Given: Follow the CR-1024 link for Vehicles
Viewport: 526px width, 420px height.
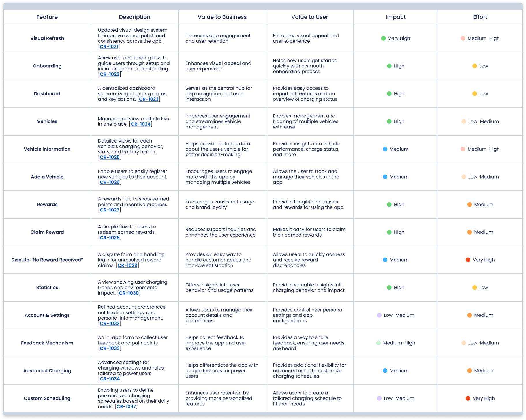Looking at the screenshot, I should coord(140,124).
